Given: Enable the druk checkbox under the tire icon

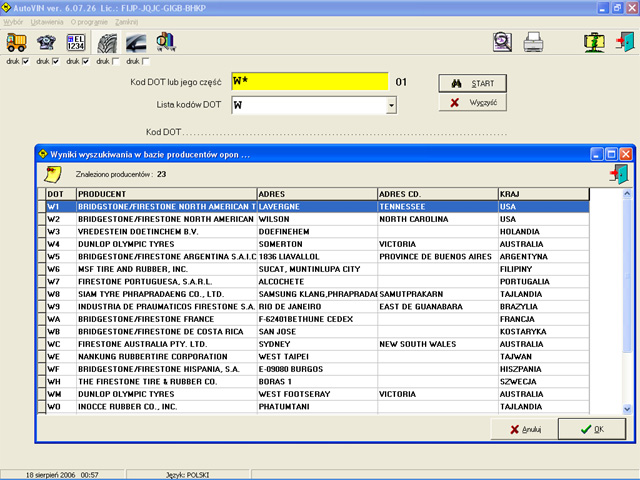Looking at the screenshot, I should click(x=116, y=62).
